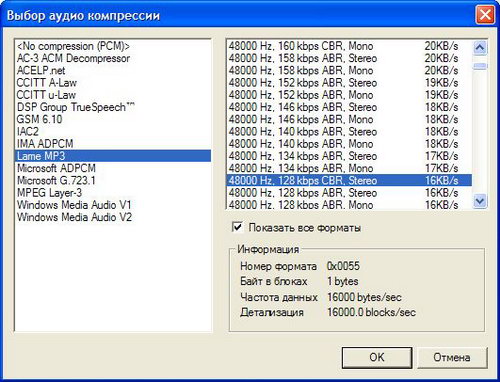Click format list scroll up arrow
The width and height of the screenshot is (500, 382).
[x=480, y=47]
